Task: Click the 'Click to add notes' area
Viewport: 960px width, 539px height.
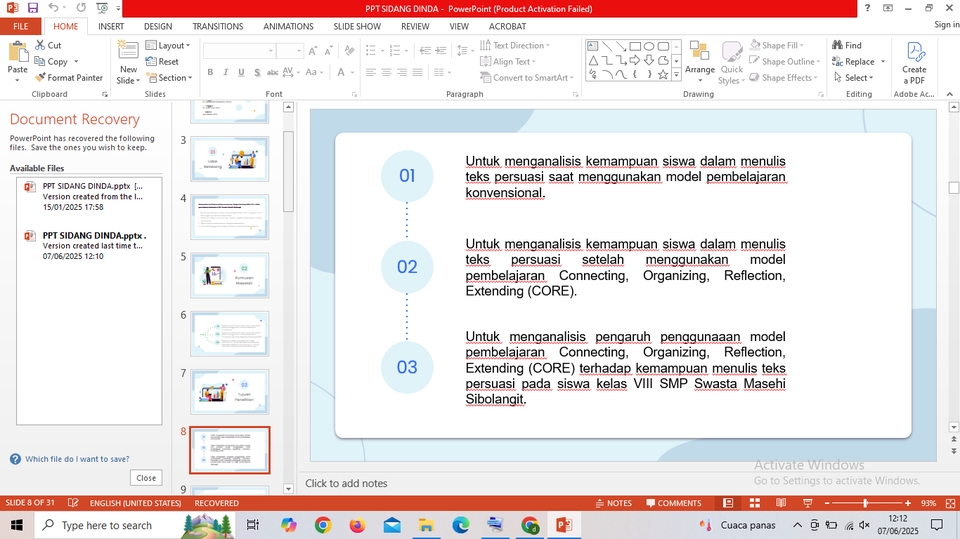Action: pyautogui.click(x=347, y=483)
